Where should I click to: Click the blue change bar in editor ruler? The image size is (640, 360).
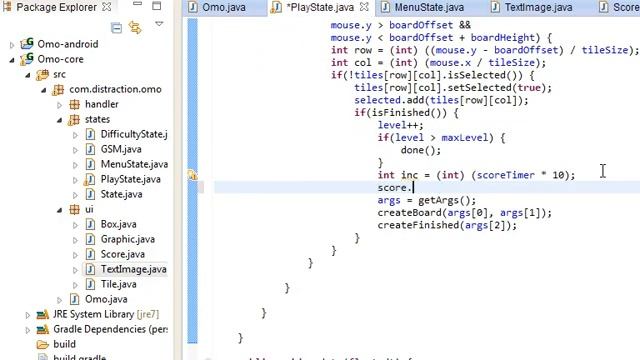click(x=192, y=180)
